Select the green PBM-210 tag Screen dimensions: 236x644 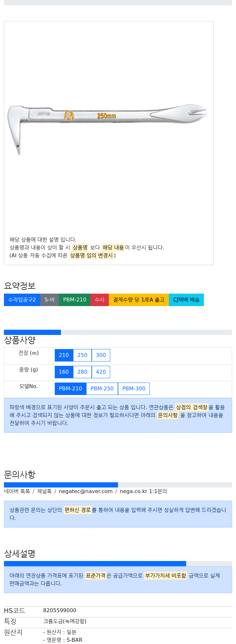click(x=75, y=300)
